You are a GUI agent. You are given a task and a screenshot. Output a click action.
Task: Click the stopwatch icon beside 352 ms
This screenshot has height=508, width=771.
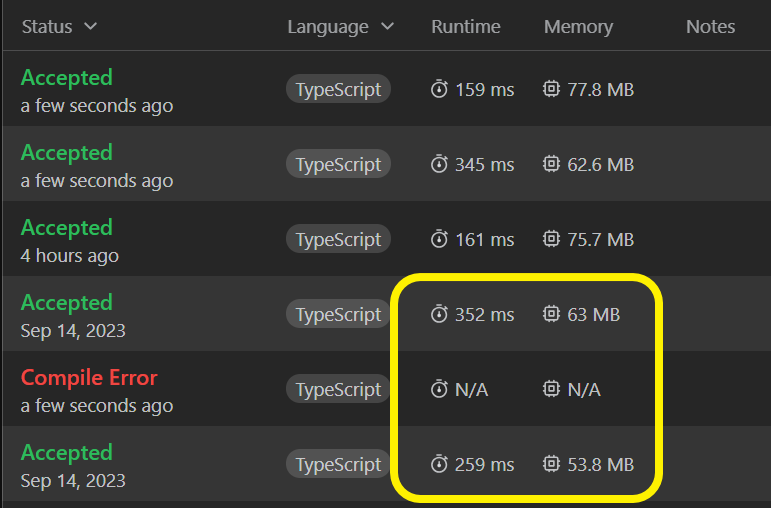pyautogui.click(x=439, y=314)
